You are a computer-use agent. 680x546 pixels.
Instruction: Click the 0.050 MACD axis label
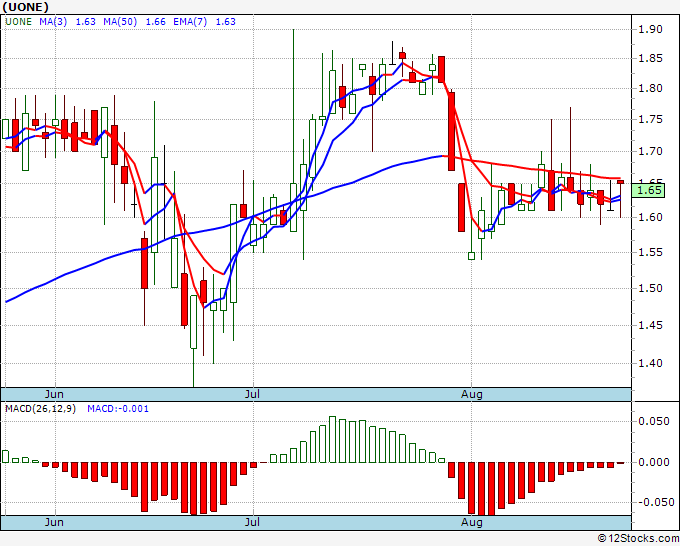point(654,421)
